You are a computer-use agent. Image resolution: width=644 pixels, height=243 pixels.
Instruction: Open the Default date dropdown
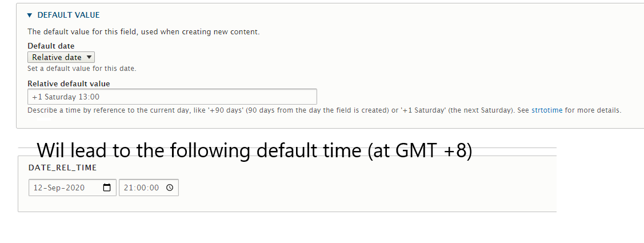pyautogui.click(x=61, y=57)
